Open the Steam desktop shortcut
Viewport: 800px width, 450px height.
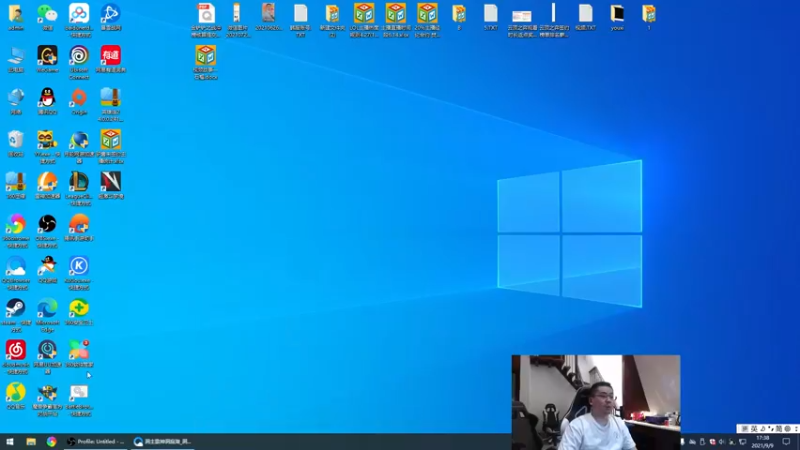tap(16, 315)
